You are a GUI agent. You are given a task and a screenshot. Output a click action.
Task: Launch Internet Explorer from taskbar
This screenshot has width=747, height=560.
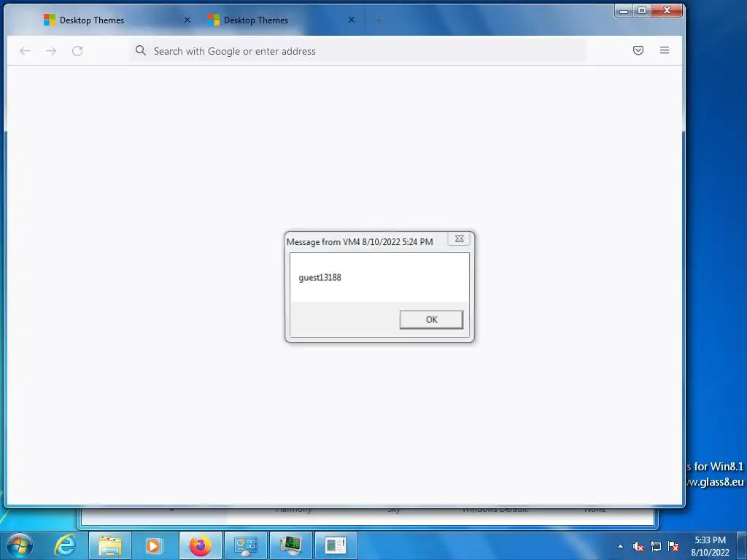pos(65,545)
